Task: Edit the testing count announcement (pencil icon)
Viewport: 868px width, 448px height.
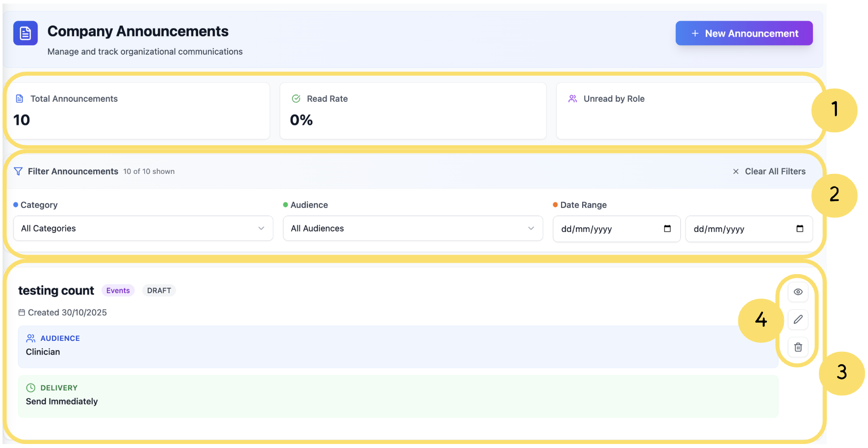Action: (x=798, y=319)
